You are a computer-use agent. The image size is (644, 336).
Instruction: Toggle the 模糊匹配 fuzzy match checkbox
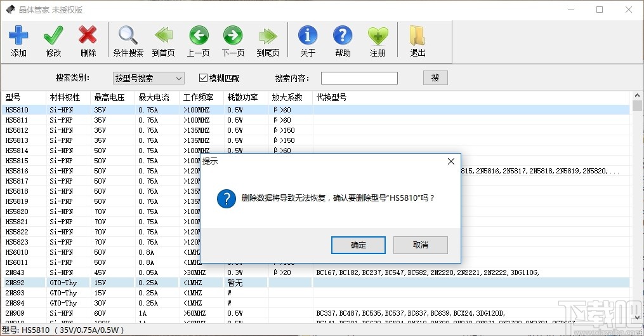(x=203, y=77)
